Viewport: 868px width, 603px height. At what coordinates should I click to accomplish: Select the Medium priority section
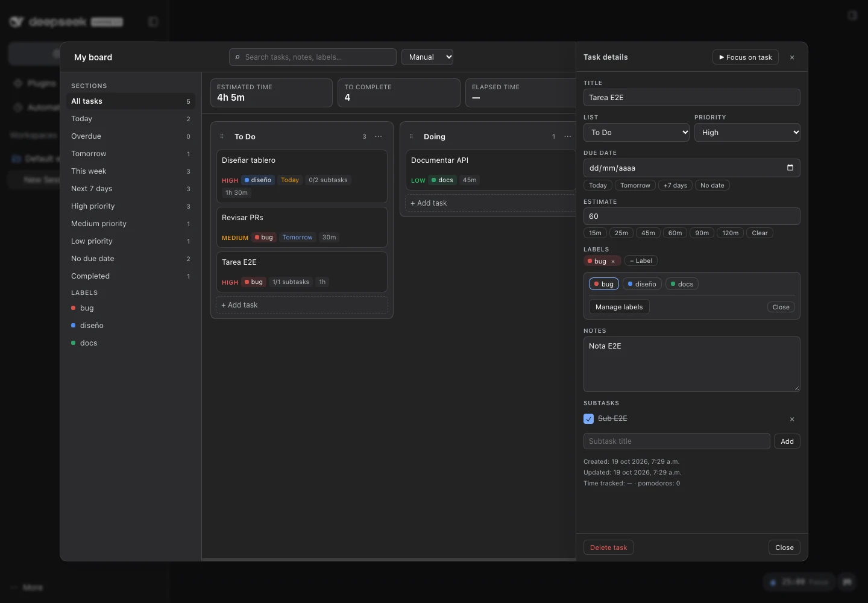click(131, 224)
